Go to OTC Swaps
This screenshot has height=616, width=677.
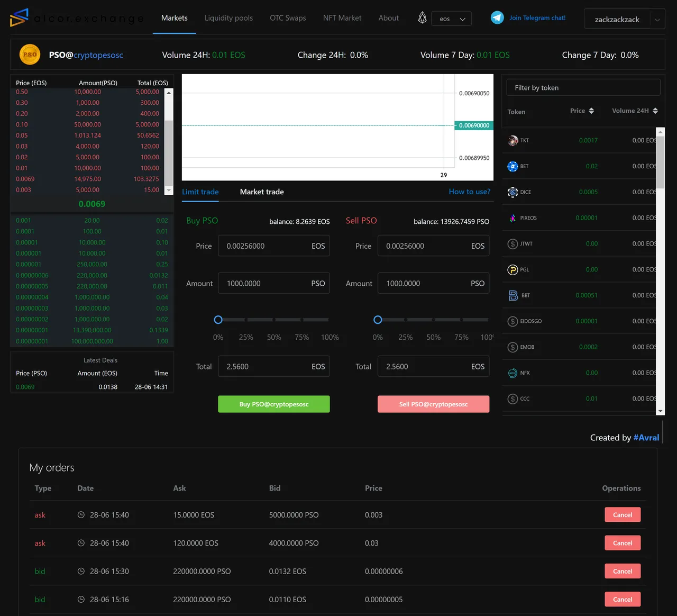[288, 18]
